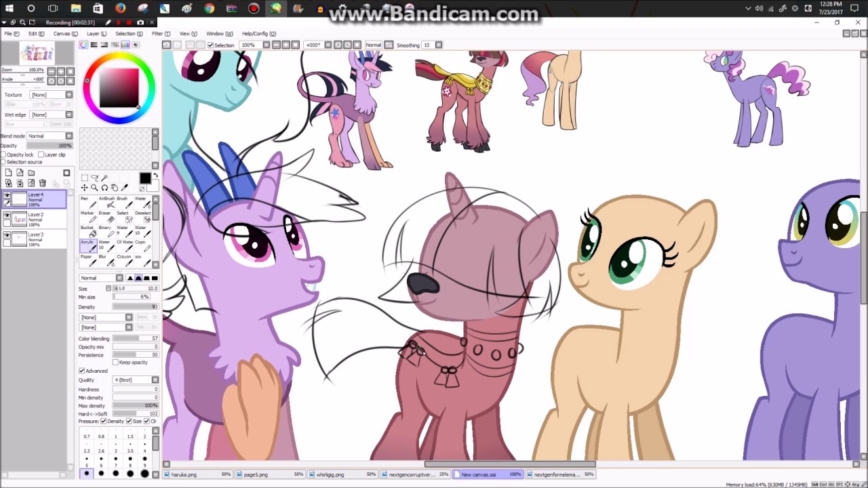Select the AirBrush tool
This screenshot has height=488, width=868.
[x=106, y=202]
